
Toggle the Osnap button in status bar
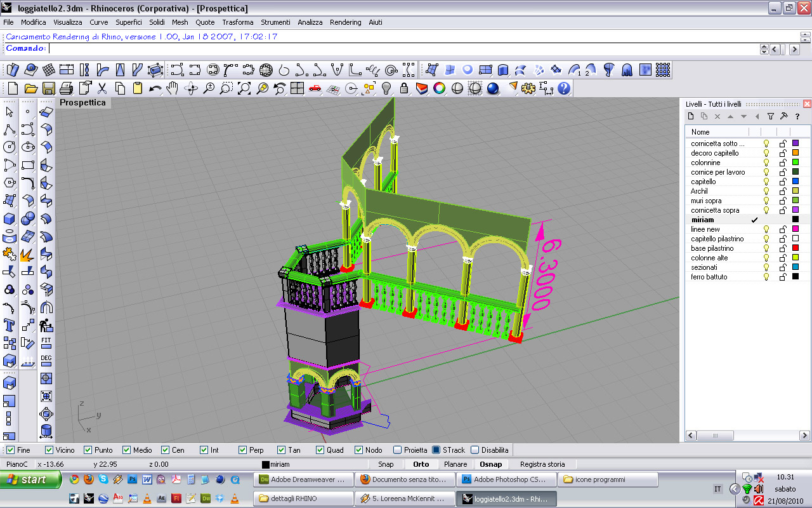pyautogui.click(x=491, y=464)
